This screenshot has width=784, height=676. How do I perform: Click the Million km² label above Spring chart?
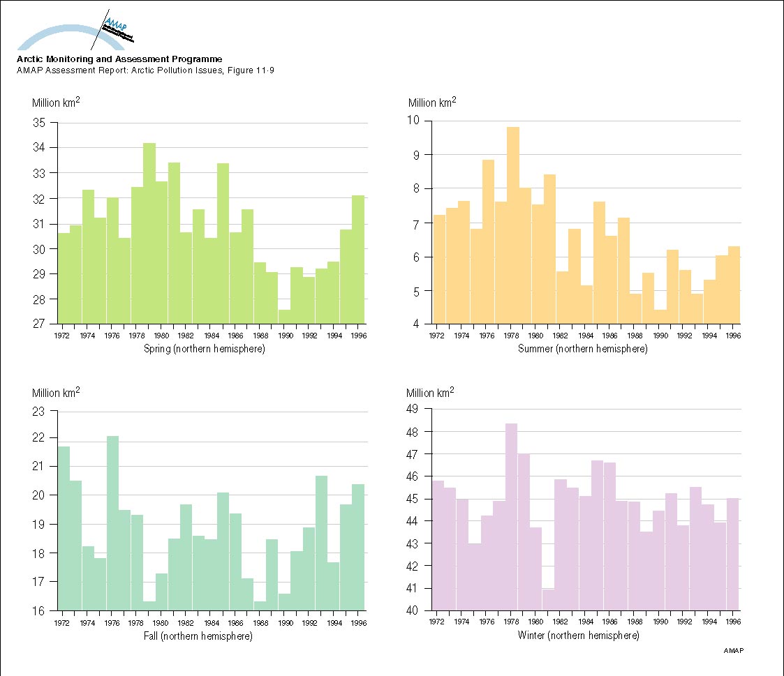pyautogui.click(x=56, y=103)
